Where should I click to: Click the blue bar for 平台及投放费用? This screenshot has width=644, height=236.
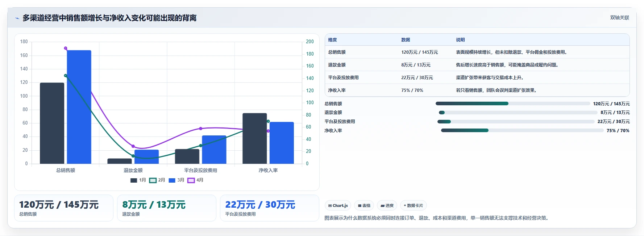(x=214, y=150)
